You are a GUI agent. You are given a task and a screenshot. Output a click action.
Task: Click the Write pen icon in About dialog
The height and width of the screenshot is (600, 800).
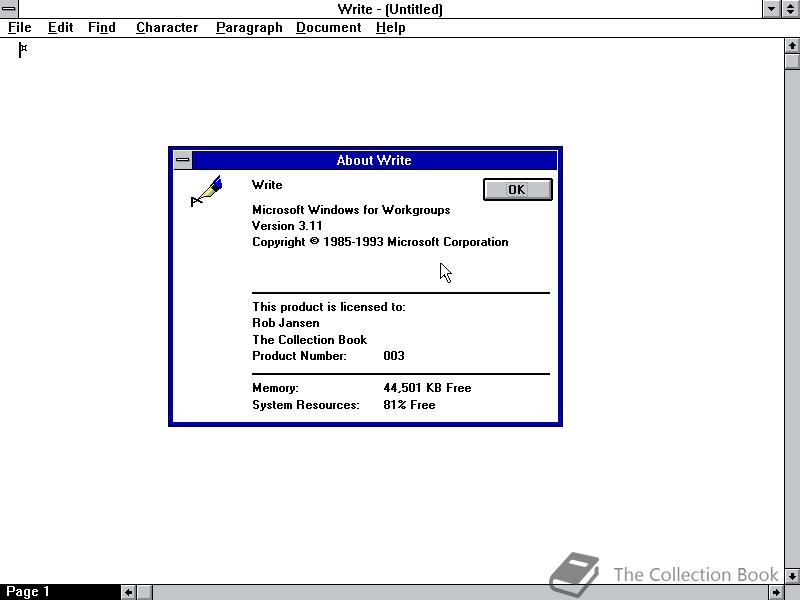[206, 191]
